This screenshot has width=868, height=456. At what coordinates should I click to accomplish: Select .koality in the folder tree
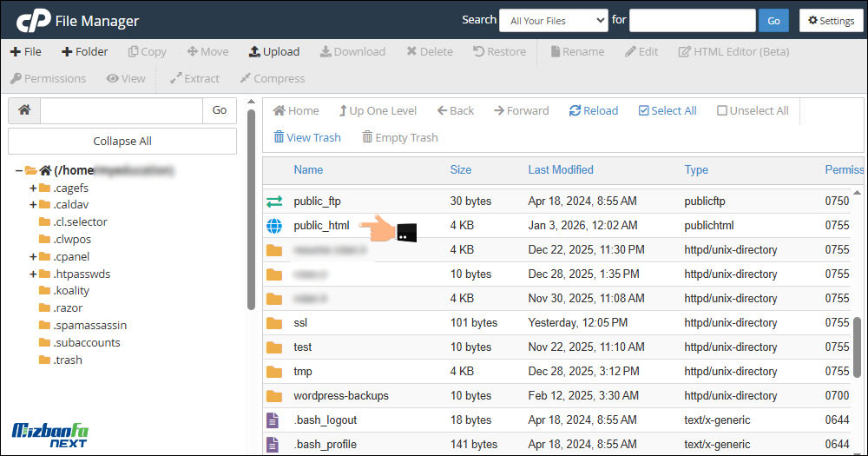(71, 291)
